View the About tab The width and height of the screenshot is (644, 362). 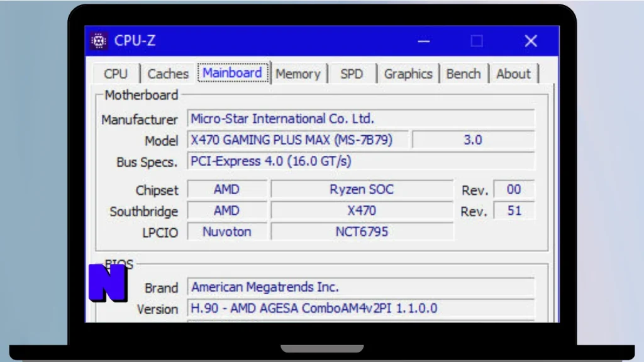point(513,74)
